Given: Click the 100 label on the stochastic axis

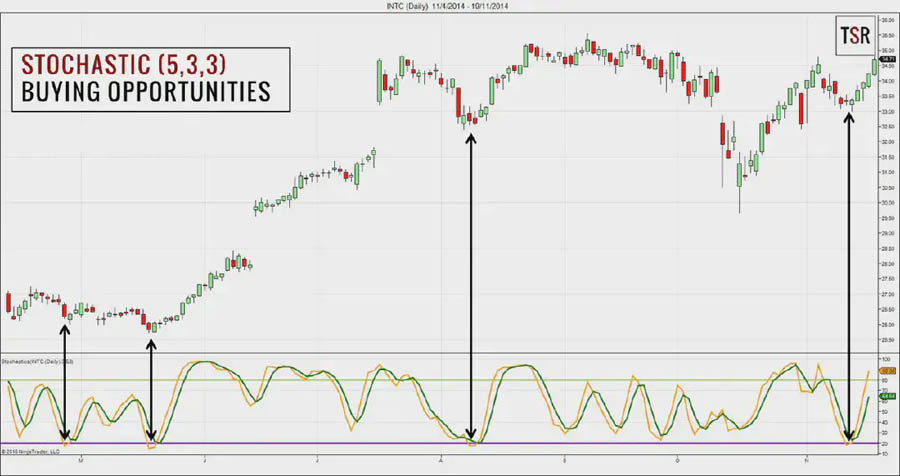Looking at the screenshot, I should tap(886, 359).
